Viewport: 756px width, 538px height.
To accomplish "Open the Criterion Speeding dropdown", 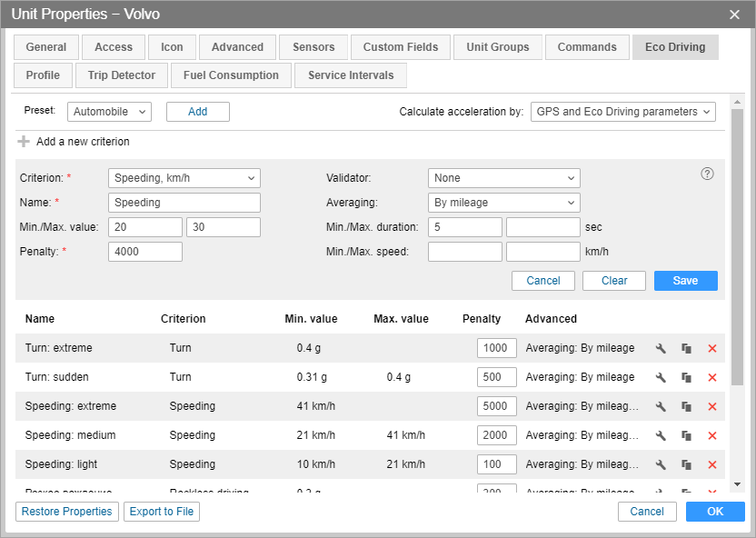I will tap(184, 178).
